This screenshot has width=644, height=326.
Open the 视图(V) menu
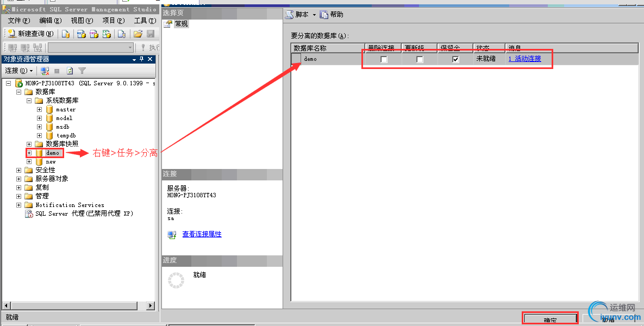(82, 21)
